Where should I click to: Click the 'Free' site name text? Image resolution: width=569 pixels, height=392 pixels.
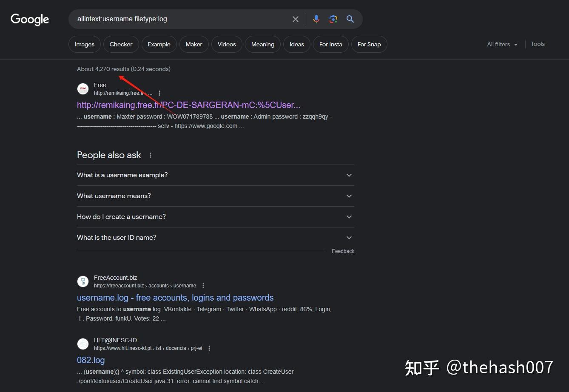pyautogui.click(x=100, y=85)
